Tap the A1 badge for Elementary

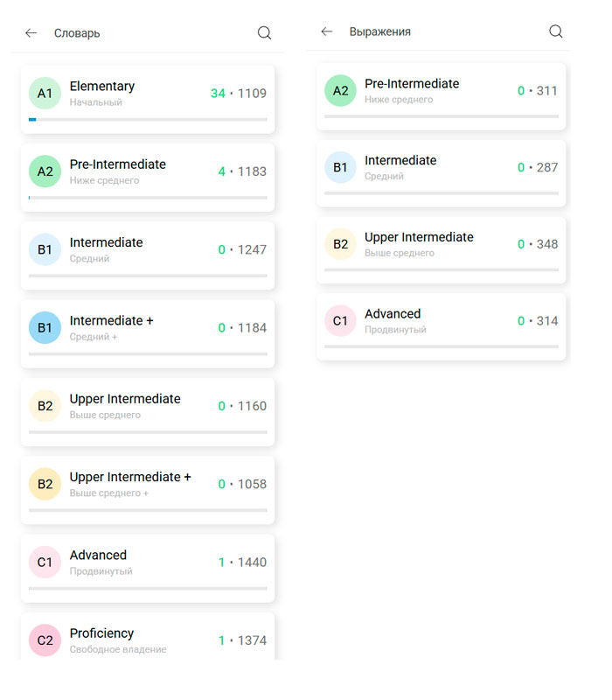coord(45,94)
